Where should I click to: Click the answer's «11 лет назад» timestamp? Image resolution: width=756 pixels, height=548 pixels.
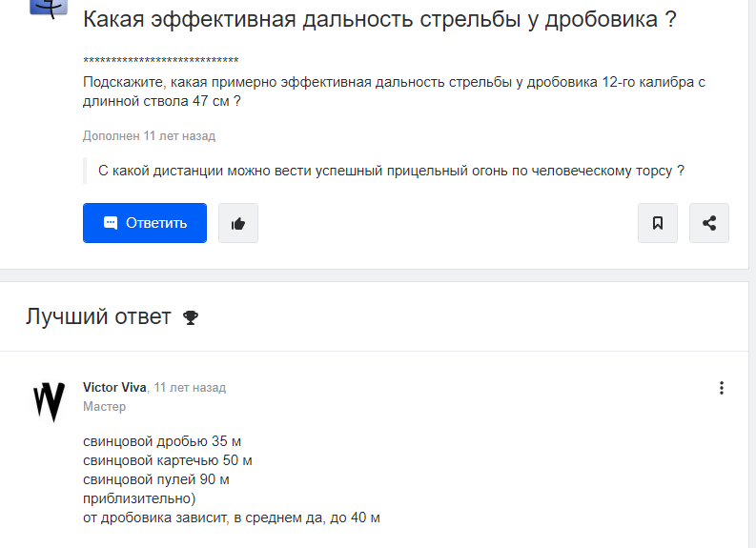coord(190,388)
